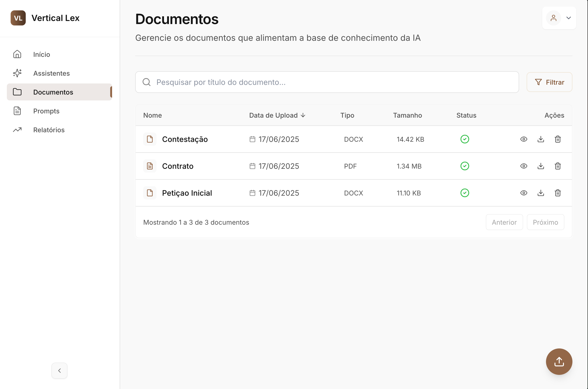Preview Petiçao Inicial with the eye icon
Screen dimensions: 588x389
(x=524, y=193)
